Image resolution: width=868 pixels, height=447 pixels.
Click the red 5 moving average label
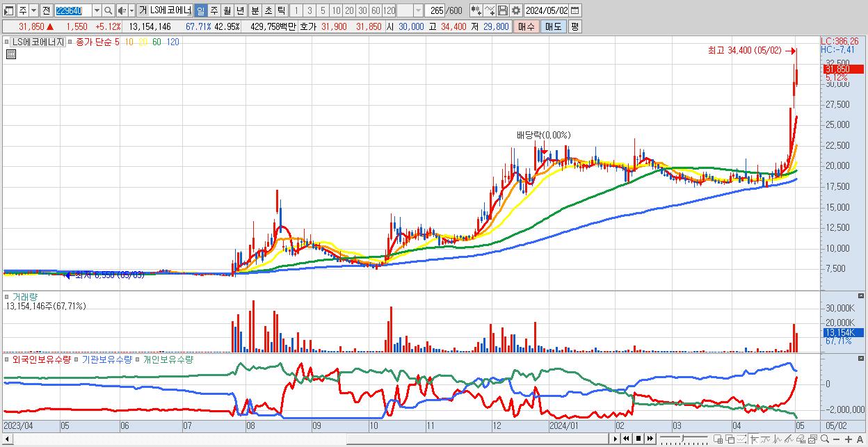pyautogui.click(x=117, y=42)
